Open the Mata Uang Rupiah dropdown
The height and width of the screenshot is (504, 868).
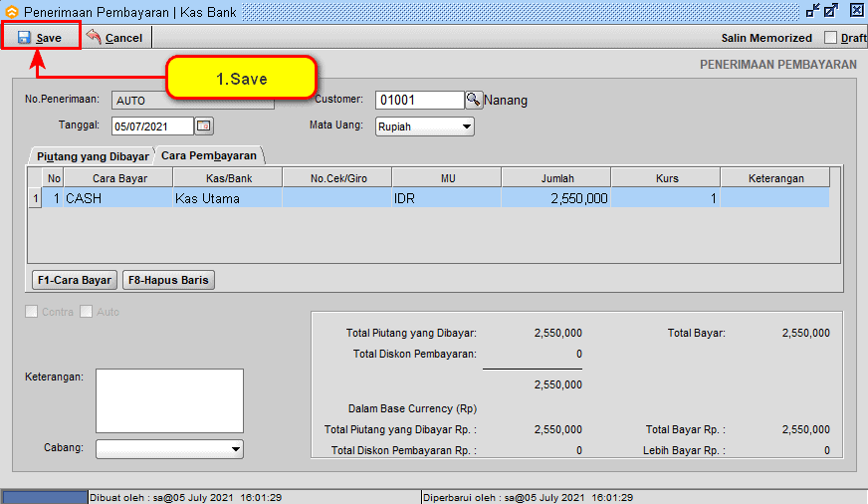[x=425, y=126]
